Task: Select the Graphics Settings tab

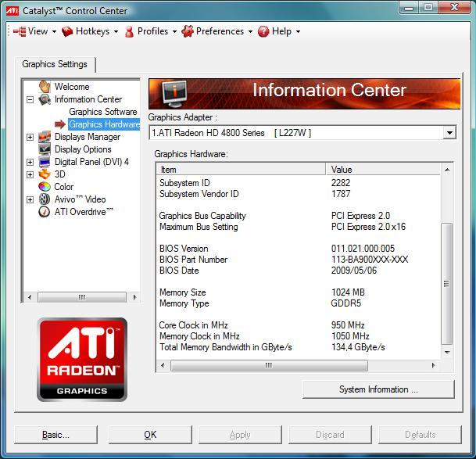Action: 55,64
